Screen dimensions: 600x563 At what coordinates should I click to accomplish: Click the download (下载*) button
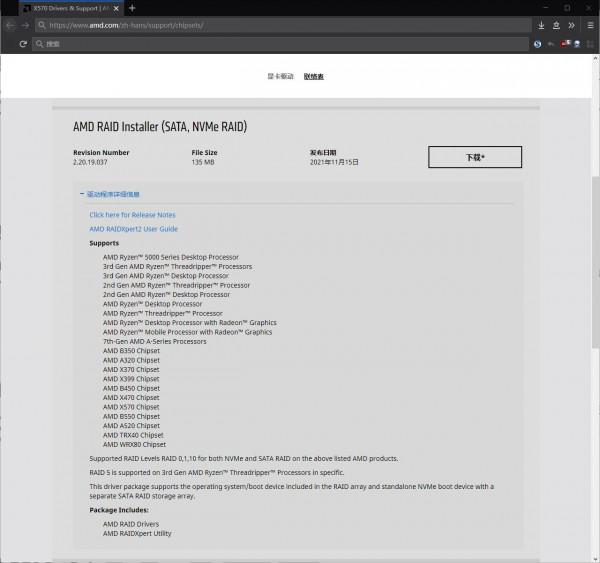point(475,157)
